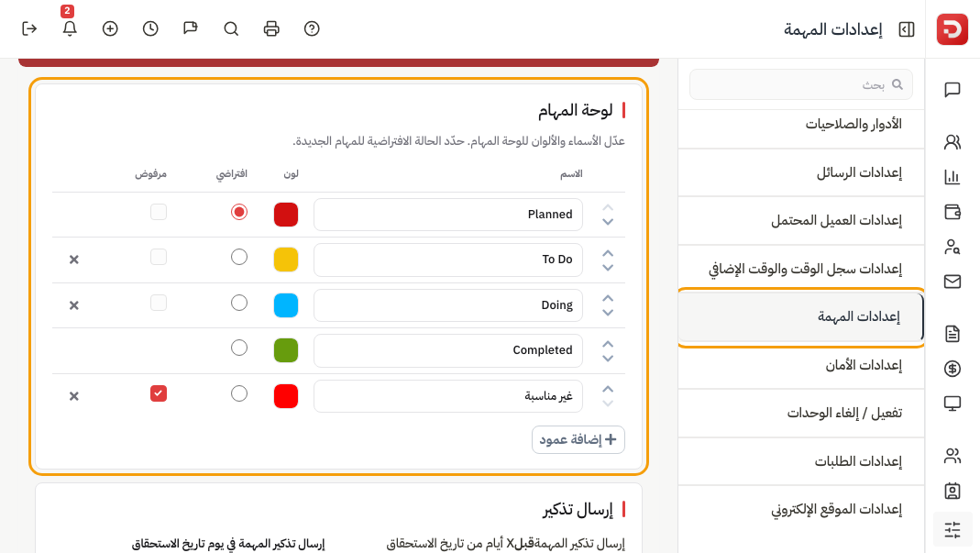Open the search magnifier in top bar

tap(231, 28)
